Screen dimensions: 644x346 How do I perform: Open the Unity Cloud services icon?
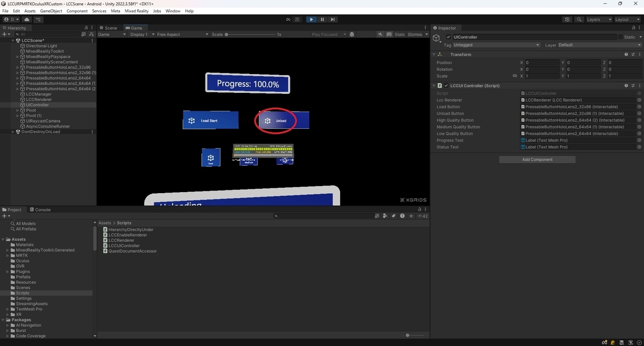pyautogui.click(x=27, y=19)
